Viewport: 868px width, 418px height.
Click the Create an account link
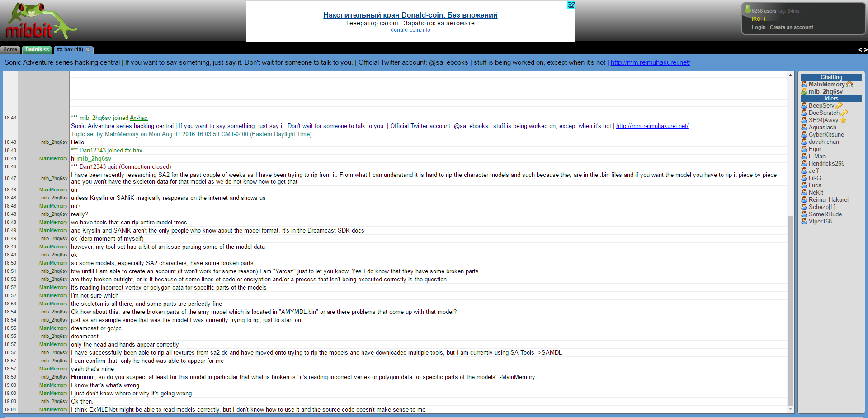[791, 27]
